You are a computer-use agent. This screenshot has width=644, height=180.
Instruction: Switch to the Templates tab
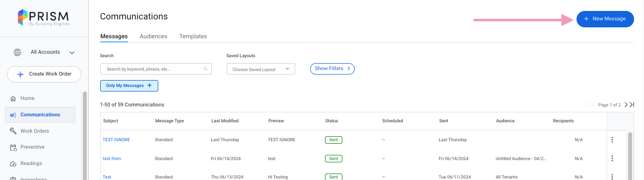click(193, 36)
